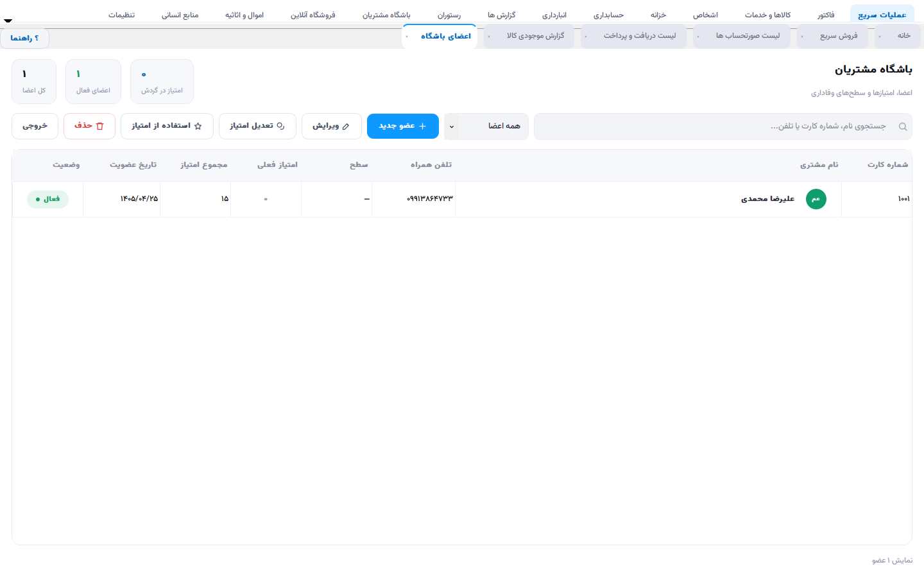924x578 pixels.
Task: Open the منابع انسانی menu
Action: click(x=180, y=15)
